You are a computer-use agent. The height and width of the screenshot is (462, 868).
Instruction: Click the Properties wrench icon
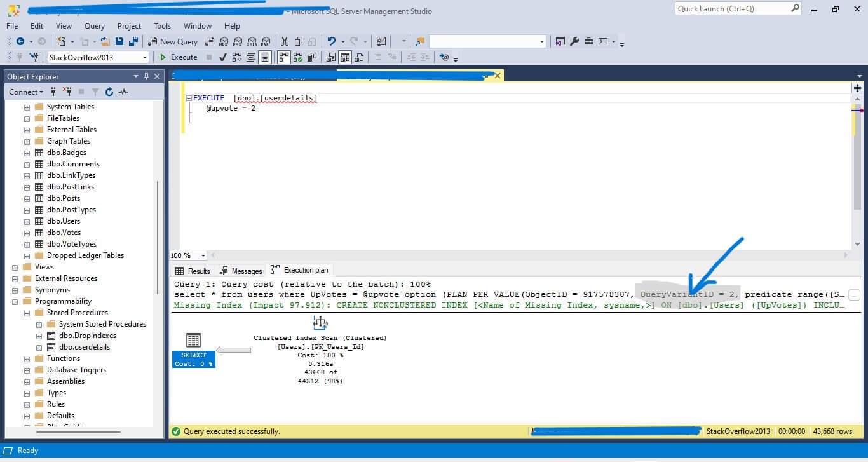pyautogui.click(x=574, y=41)
